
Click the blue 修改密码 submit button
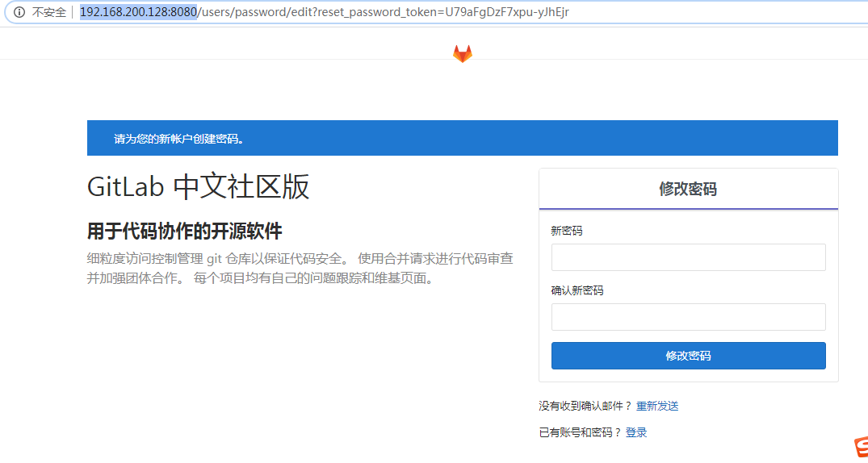(688, 356)
